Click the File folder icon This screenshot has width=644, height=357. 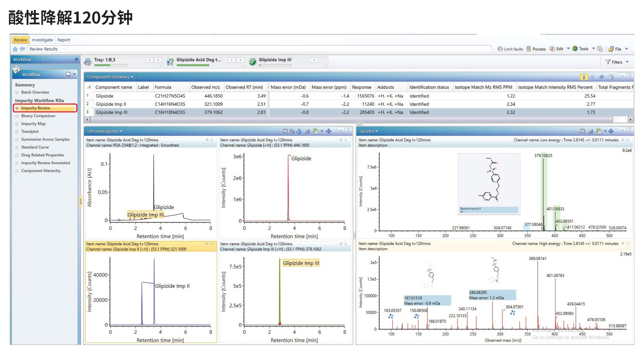tap(611, 49)
